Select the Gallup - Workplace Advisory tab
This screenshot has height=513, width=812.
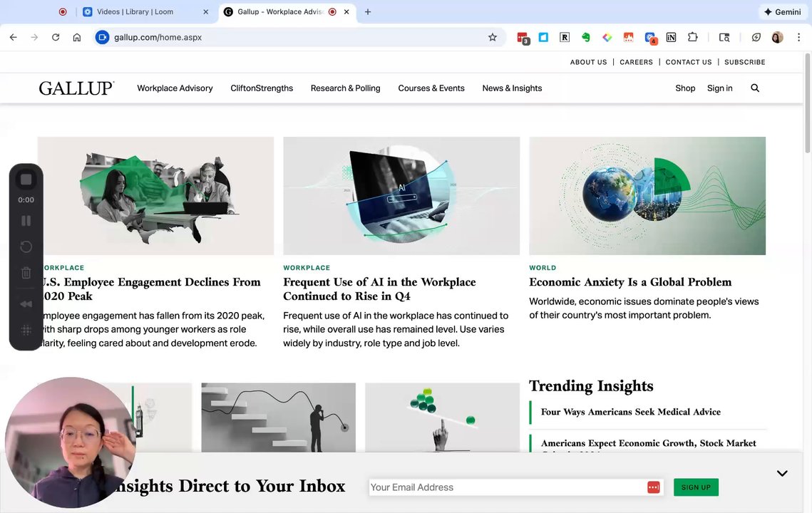tap(279, 11)
